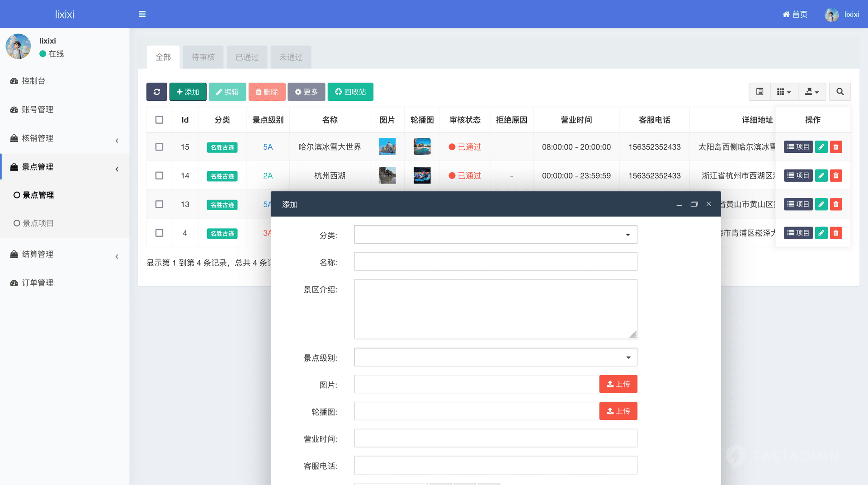
Task: Tick the select-all checkbox in the table header
Action: pyautogui.click(x=159, y=120)
